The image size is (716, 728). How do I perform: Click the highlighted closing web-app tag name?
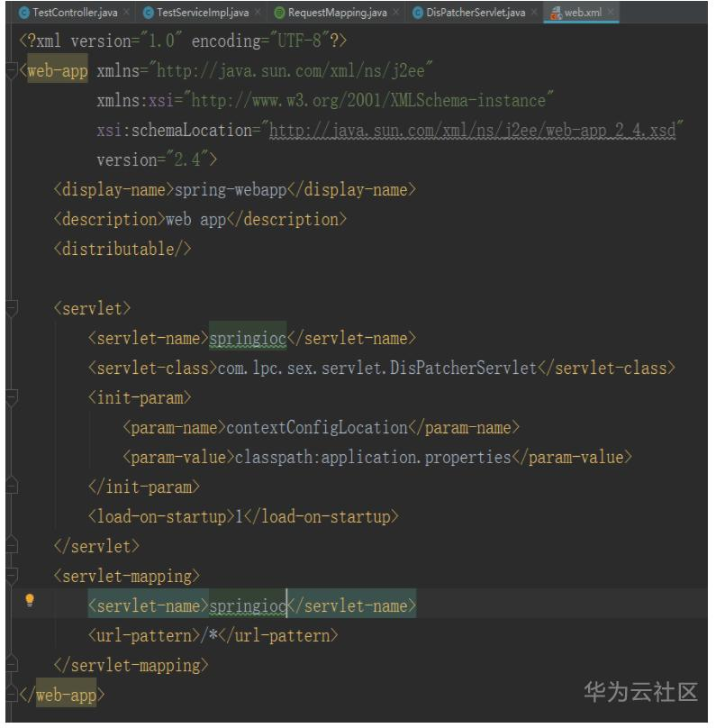pyautogui.click(x=67, y=695)
